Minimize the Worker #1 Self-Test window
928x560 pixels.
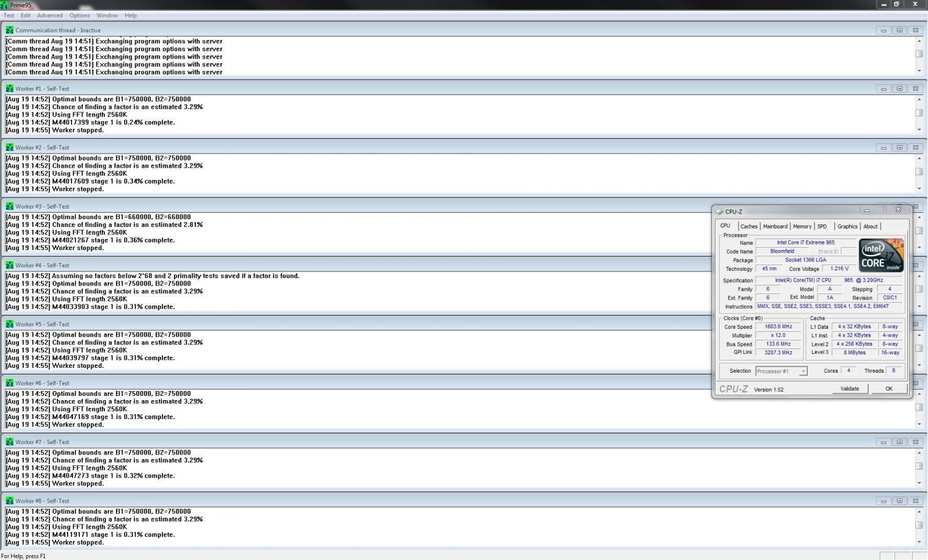(883, 88)
